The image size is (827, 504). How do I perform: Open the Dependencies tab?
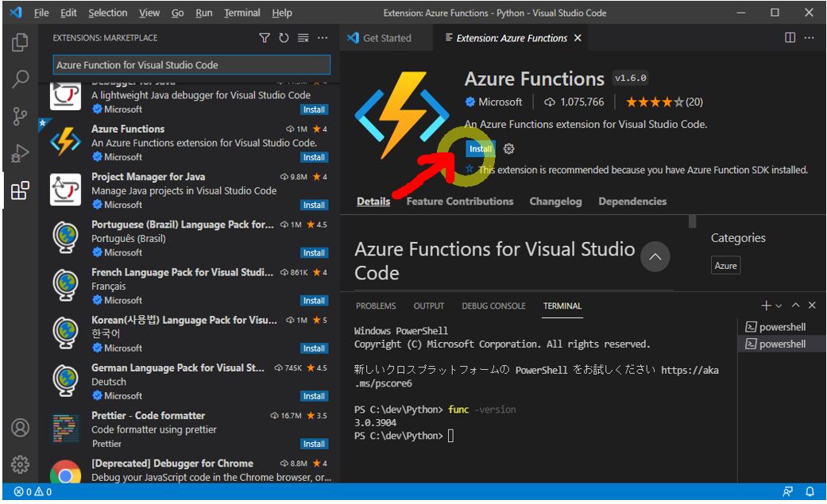click(x=632, y=201)
